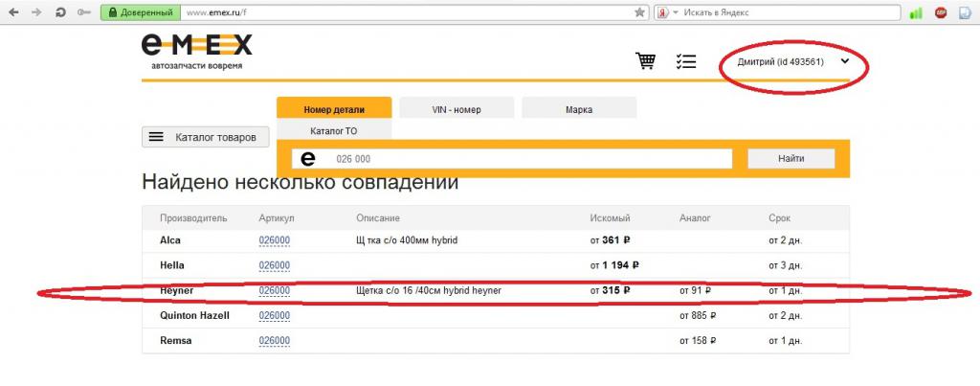Click the Hella manufacturer name
Image resolution: width=980 pixels, height=386 pixels.
172,265
